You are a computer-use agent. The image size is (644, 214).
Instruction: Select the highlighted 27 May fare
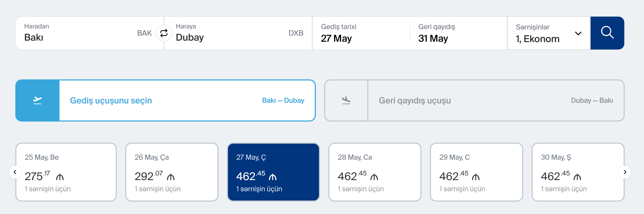[x=273, y=172]
